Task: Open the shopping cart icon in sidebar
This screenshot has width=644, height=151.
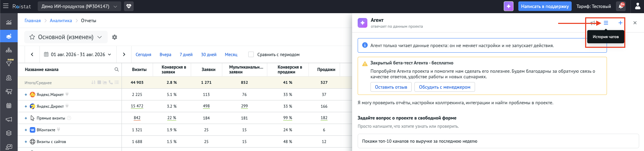Action: tap(9, 92)
